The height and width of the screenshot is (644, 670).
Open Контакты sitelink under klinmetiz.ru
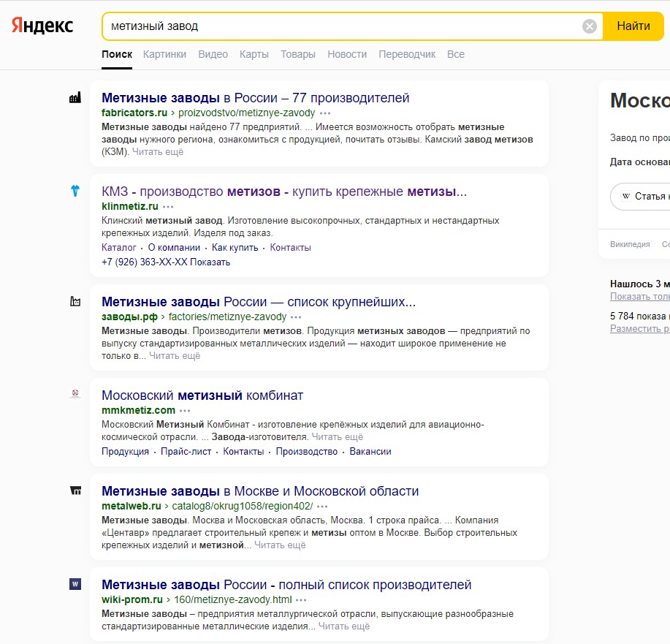(x=291, y=248)
